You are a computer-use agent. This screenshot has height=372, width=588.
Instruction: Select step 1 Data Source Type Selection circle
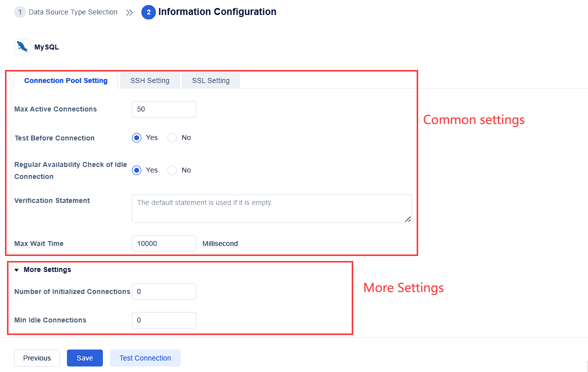click(19, 11)
